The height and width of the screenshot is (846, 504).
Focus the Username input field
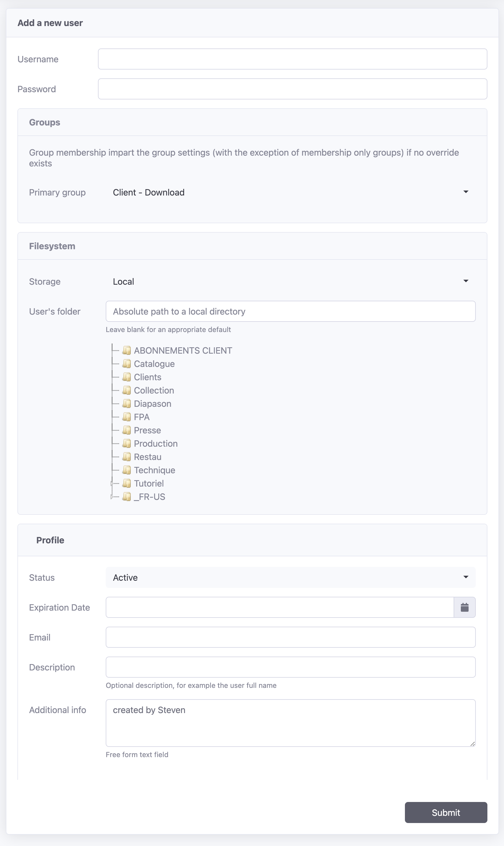click(293, 59)
